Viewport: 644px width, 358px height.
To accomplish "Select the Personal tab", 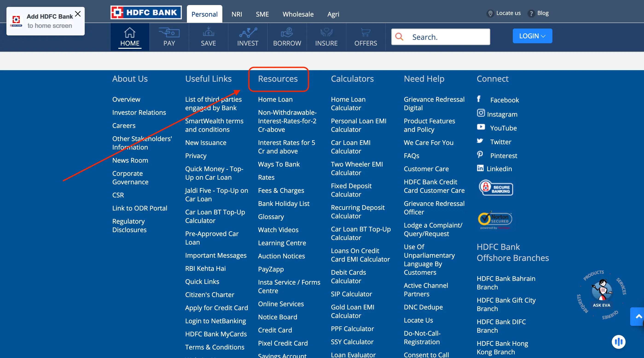I will (x=204, y=14).
